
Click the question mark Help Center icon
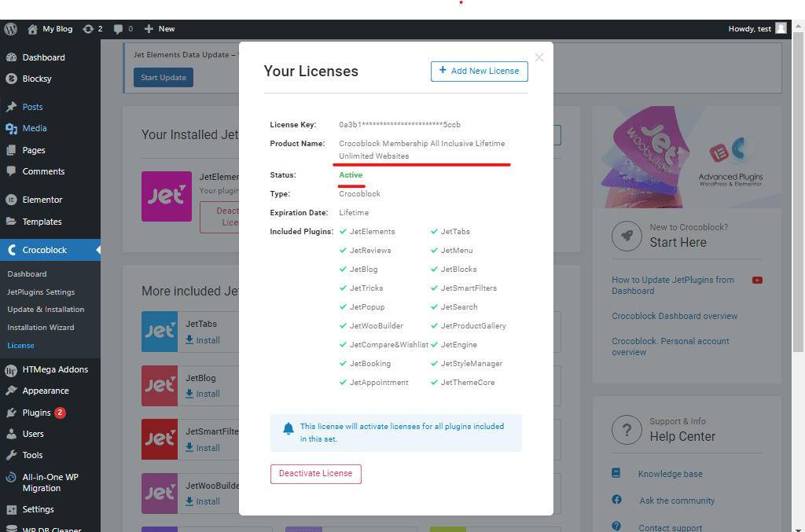click(627, 430)
